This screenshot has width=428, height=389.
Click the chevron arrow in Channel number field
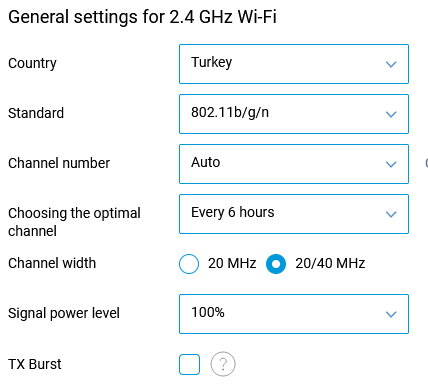click(x=391, y=164)
